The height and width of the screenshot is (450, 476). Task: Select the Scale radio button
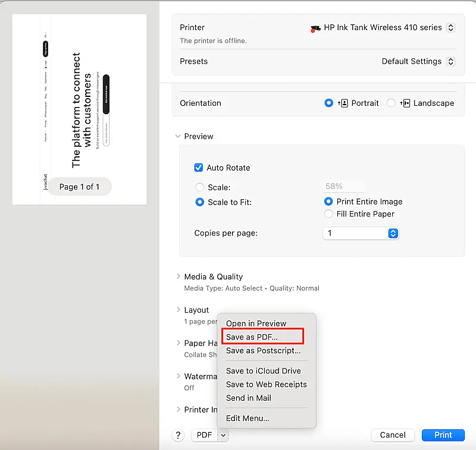(199, 186)
